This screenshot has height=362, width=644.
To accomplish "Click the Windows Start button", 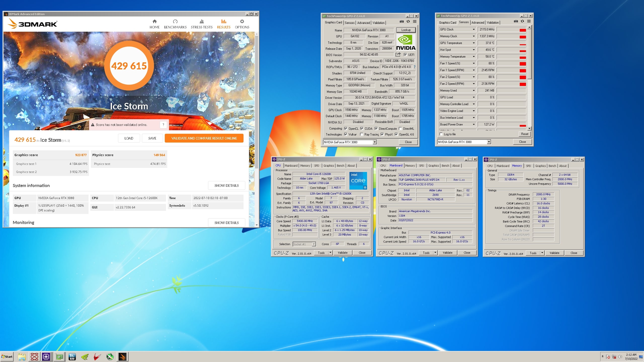I will [7, 357].
